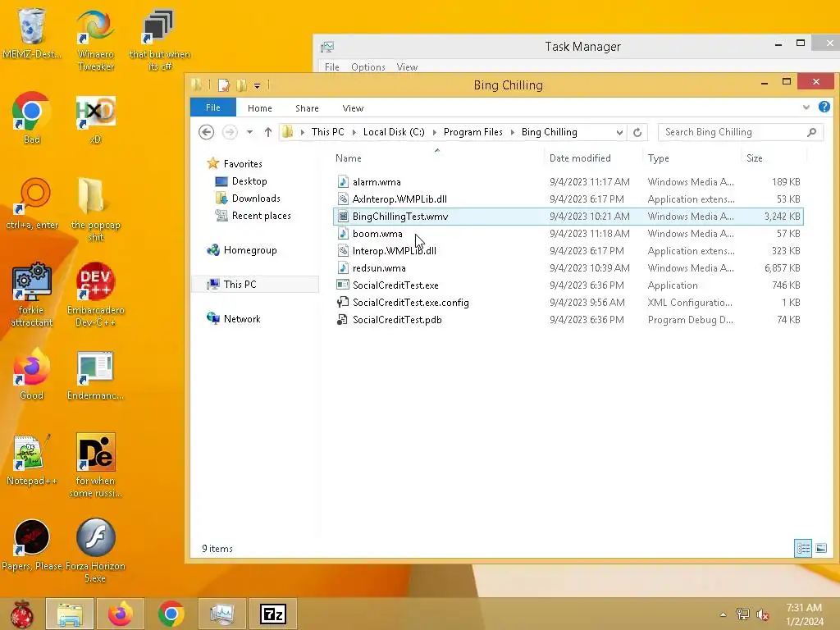This screenshot has width=840, height=630.
Task: Select Network in navigation pane
Action: (242, 319)
